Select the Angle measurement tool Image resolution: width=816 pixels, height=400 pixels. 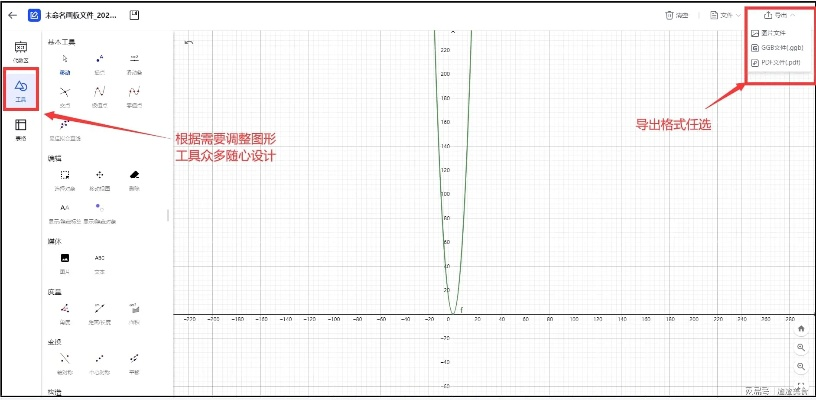(x=64, y=311)
